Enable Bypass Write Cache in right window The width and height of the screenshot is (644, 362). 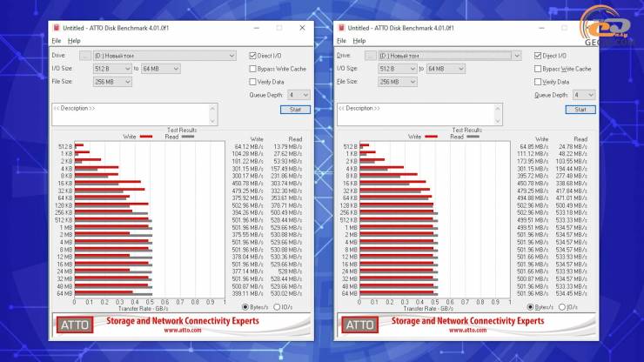coord(538,69)
